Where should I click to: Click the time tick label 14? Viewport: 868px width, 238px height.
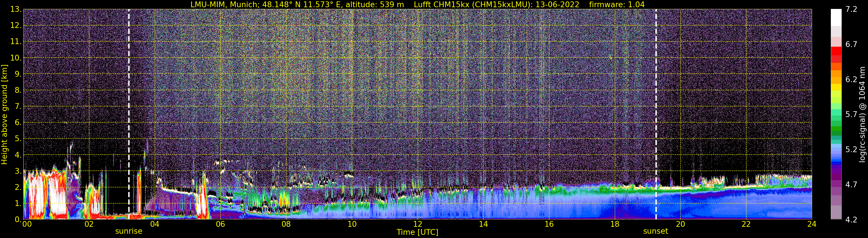click(x=483, y=224)
